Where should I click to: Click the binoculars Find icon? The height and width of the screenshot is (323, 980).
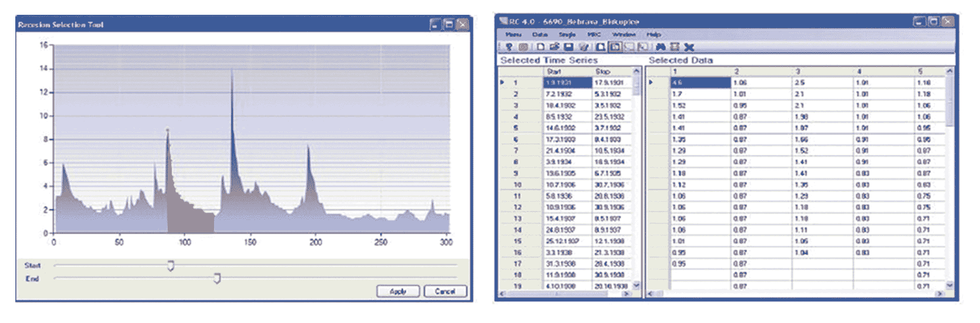(660, 47)
